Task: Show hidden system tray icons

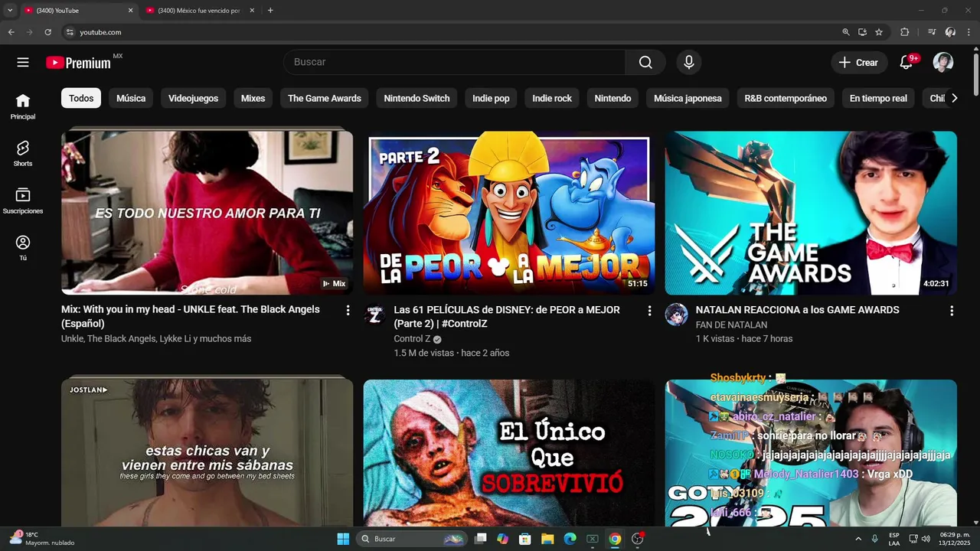Action: [857, 539]
